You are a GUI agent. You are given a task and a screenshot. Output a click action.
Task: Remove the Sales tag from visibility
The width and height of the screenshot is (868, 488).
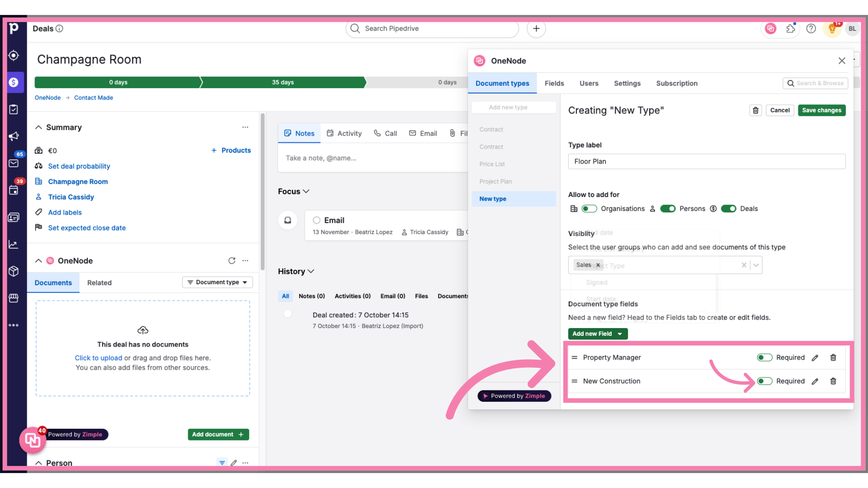(598, 265)
